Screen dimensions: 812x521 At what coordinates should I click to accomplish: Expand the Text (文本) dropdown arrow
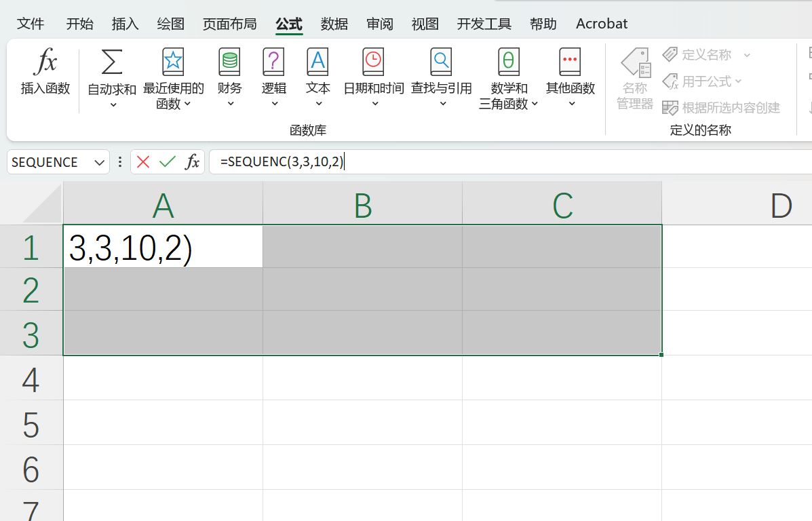(x=319, y=104)
